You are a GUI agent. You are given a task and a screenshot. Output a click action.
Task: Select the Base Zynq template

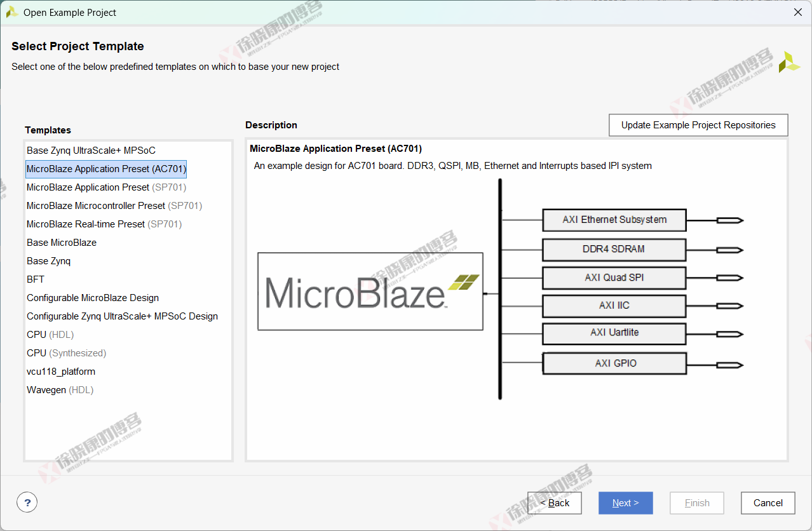click(x=48, y=261)
